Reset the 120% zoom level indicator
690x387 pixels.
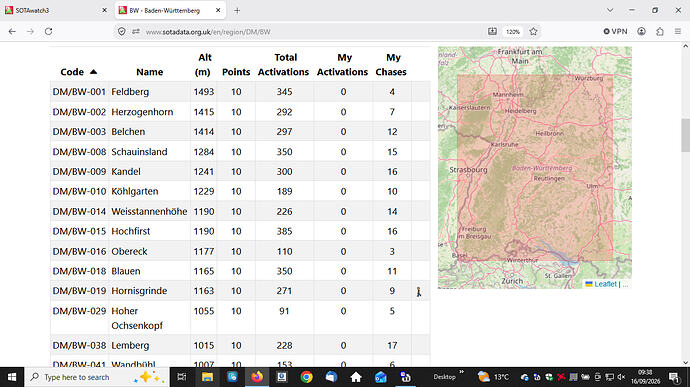[x=513, y=32]
